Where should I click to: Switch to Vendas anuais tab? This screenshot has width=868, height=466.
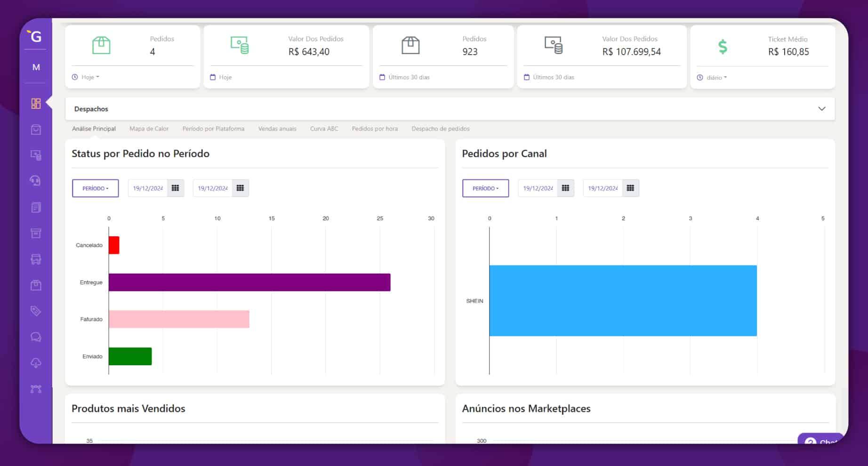coord(277,129)
